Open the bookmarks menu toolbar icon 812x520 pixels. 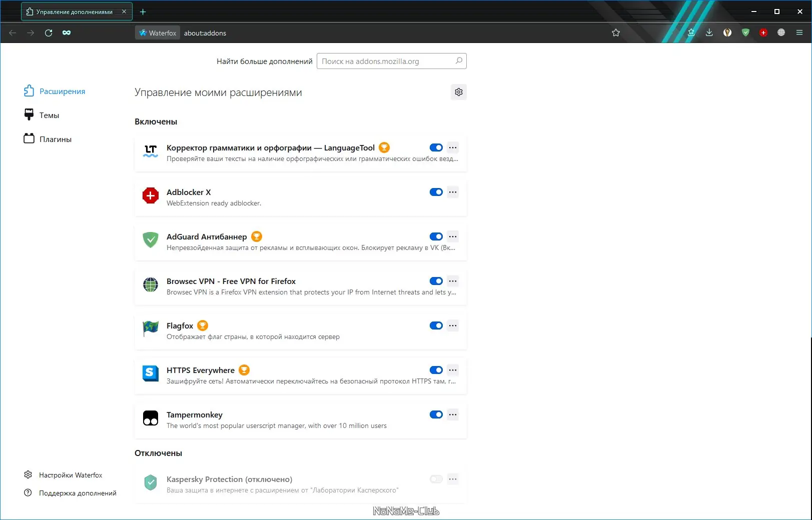coord(691,33)
